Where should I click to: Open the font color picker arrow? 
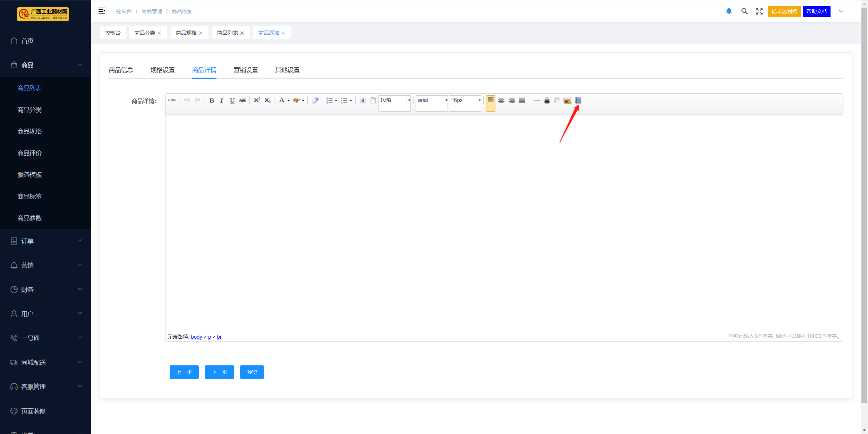point(289,101)
